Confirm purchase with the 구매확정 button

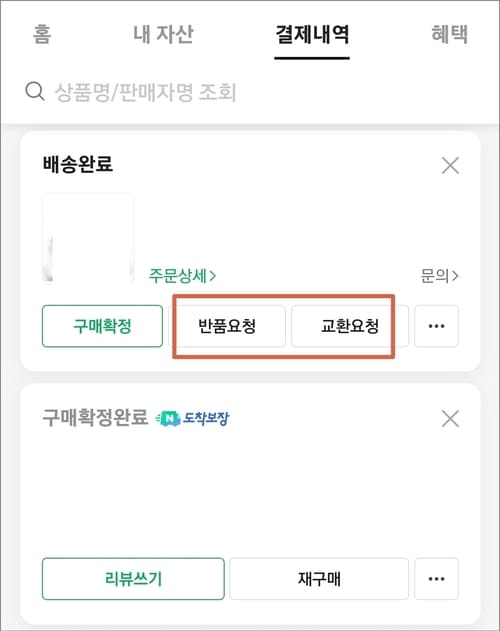pos(102,326)
